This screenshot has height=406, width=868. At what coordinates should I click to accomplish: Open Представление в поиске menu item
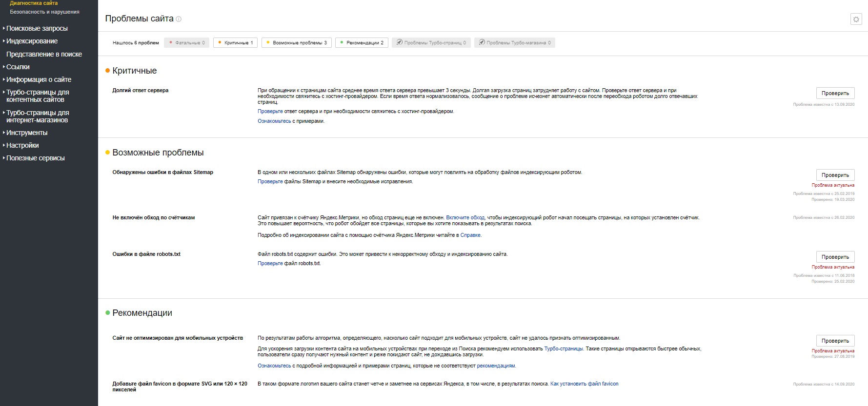[x=44, y=54]
